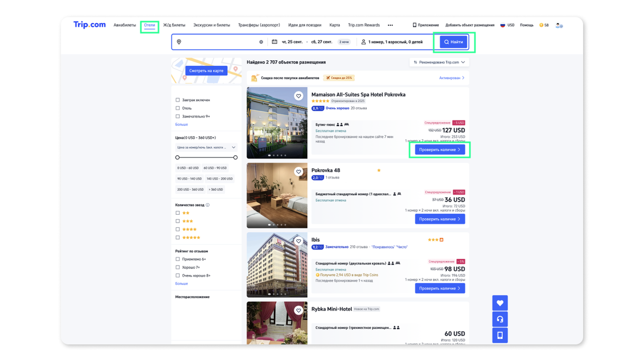This screenshot has width=644, height=362.
Task: Open the Pokrovka 48 room photo
Action: pos(277,196)
